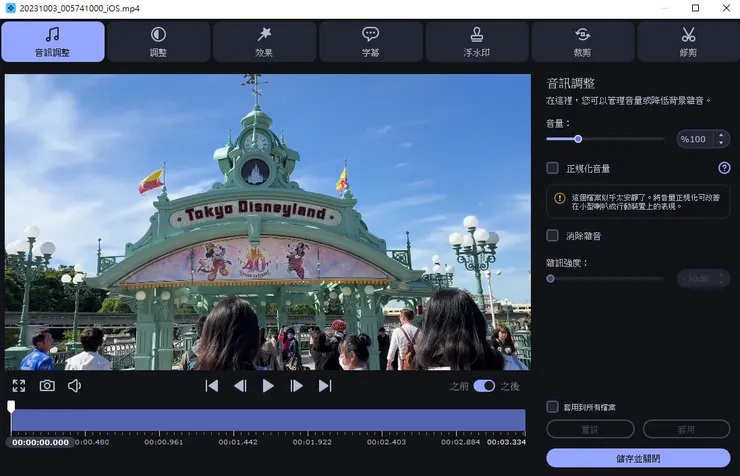The height and width of the screenshot is (476, 740).
Task: Click the warning icon in the notice box
Action: 560,198
